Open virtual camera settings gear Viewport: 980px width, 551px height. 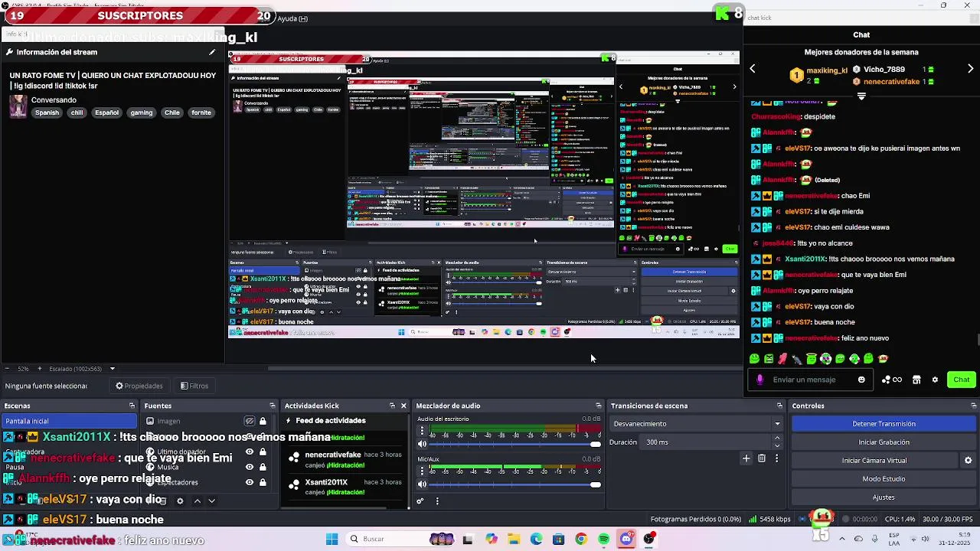click(x=968, y=461)
